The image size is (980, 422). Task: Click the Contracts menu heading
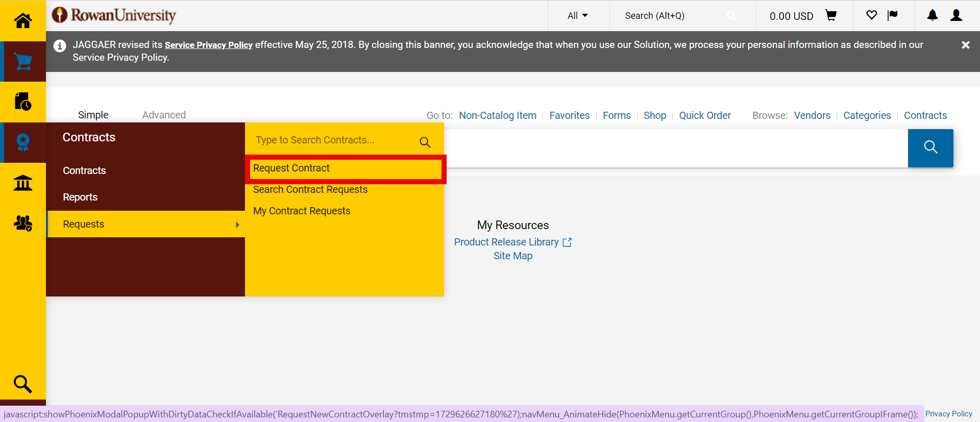click(x=89, y=137)
